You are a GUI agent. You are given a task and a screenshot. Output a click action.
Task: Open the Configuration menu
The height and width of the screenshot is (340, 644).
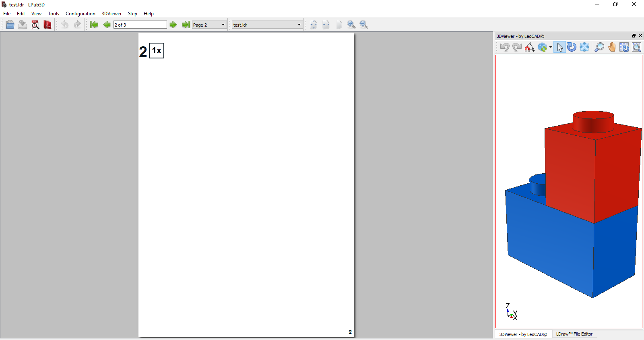tap(80, 13)
